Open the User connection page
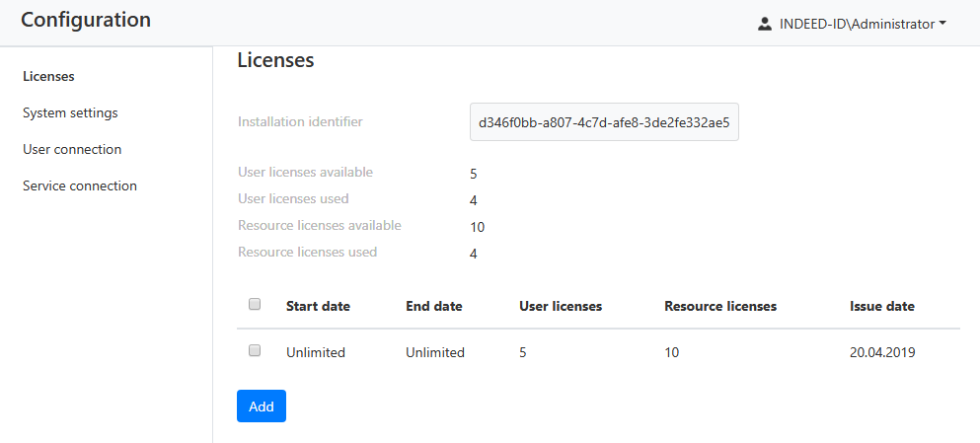 pos(72,149)
